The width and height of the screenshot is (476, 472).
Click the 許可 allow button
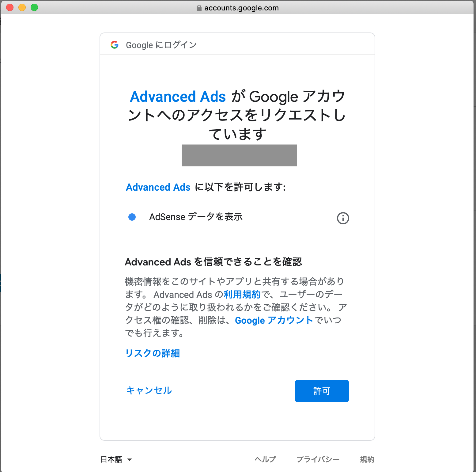point(322,391)
